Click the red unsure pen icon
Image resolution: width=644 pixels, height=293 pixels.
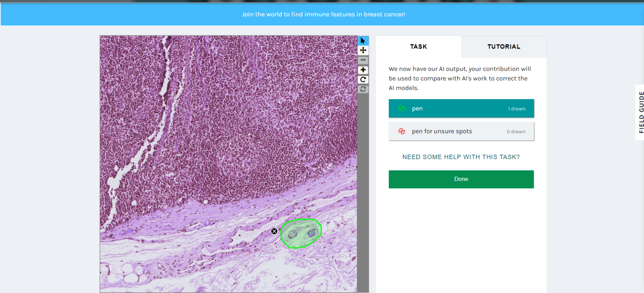pos(401,131)
